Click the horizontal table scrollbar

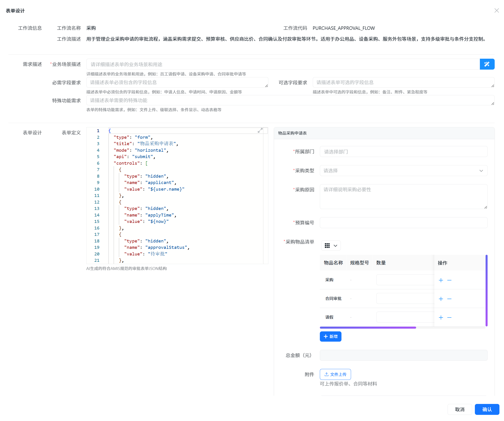368,328
